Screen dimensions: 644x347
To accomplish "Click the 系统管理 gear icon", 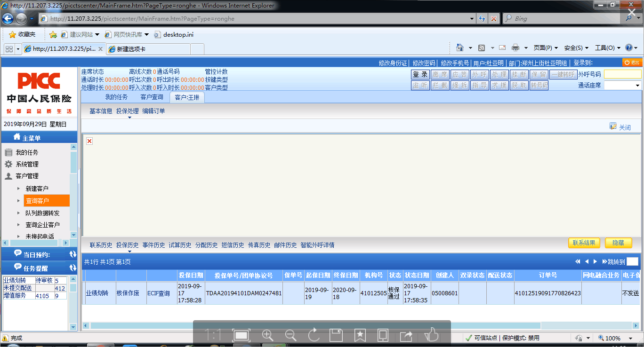I will (x=8, y=164).
